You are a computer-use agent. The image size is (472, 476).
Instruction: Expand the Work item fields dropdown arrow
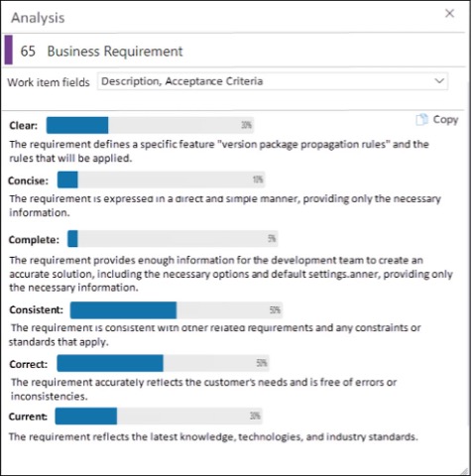click(x=439, y=81)
